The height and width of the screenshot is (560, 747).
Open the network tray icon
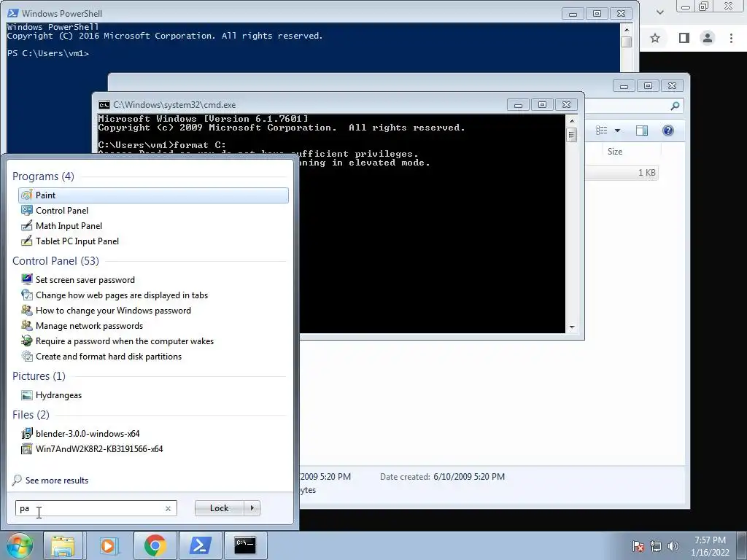pyautogui.click(x=656, y=546)
